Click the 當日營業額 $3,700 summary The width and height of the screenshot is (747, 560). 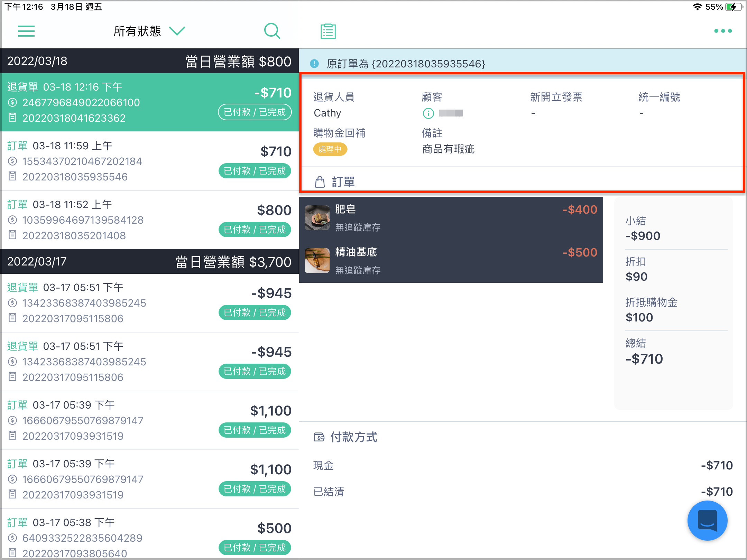click(x=233, y=262)
